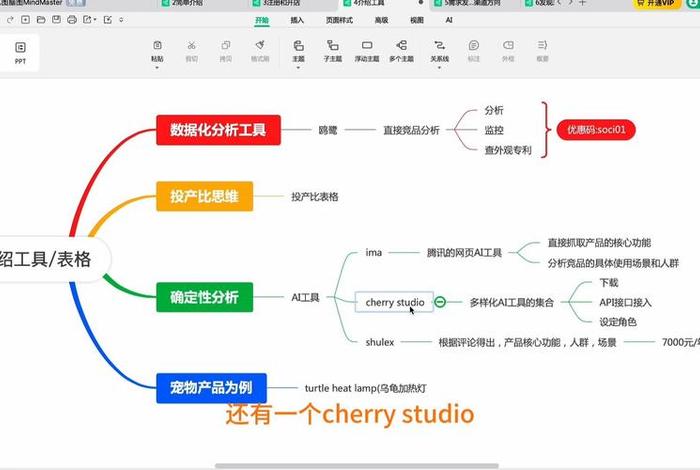Click the export share icon
The height and width of the screenshot is (470, 700).
(87, 20)
